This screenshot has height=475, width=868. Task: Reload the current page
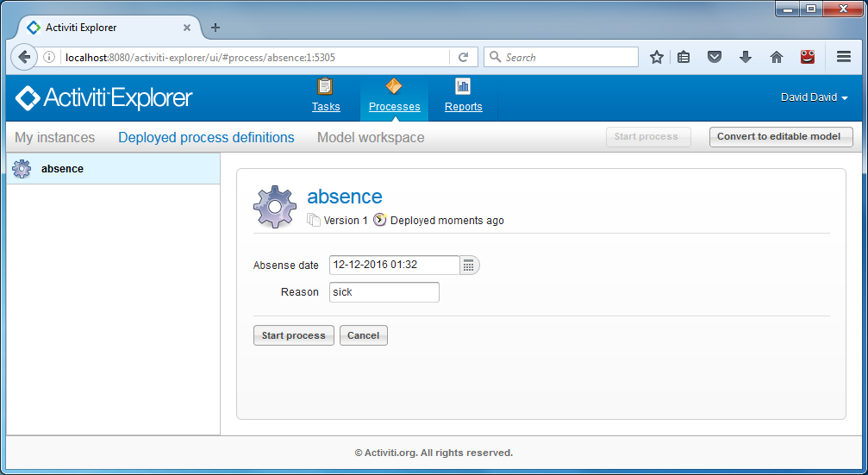[x=463, y=57]
